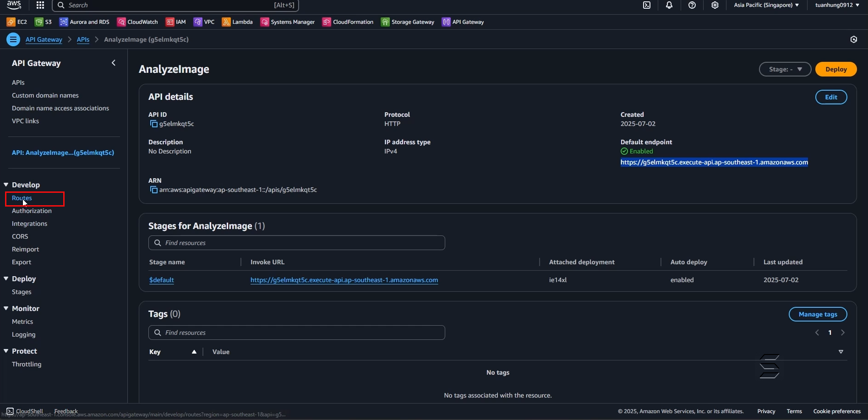Copy the API ID g5elmkqt5c

coord(154,124)
